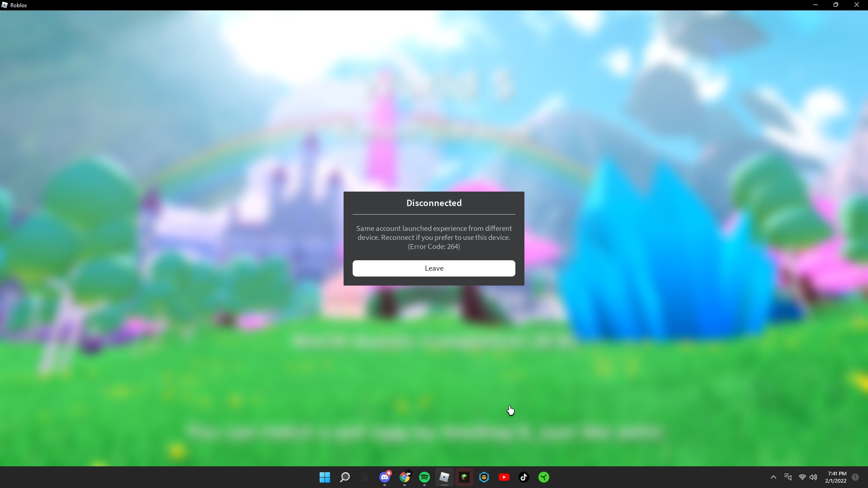Click the keyboard layout indicator
The height and width of the screenshot is (488, 868).
click(x=788, y=477)
